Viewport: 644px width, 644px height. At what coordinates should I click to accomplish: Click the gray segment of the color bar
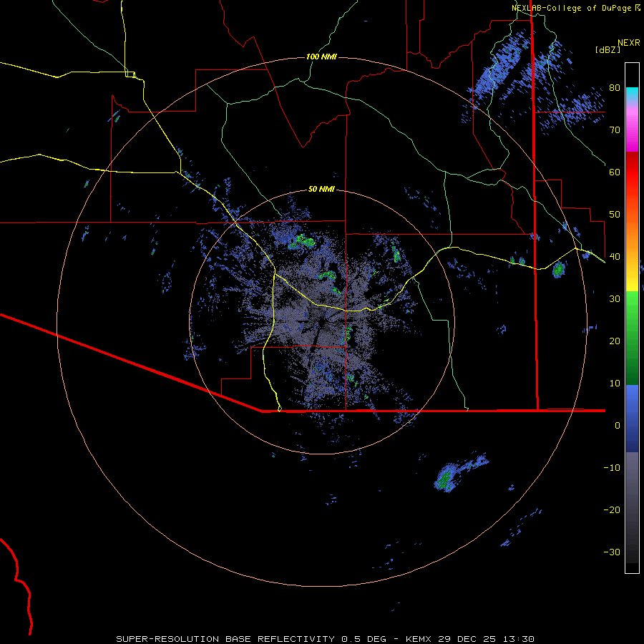coord(632,507)
